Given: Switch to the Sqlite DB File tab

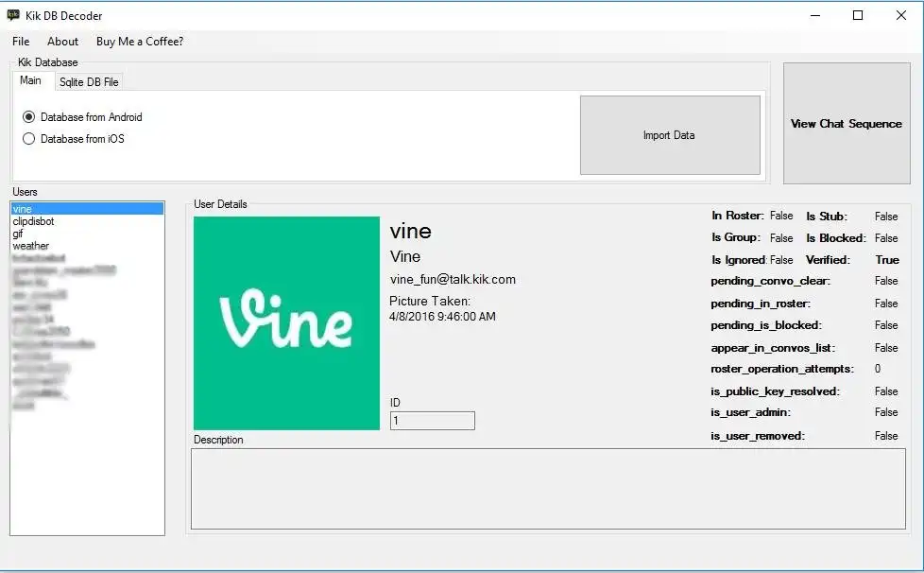Looking at the screenshot, I should (x=89, y=82).
